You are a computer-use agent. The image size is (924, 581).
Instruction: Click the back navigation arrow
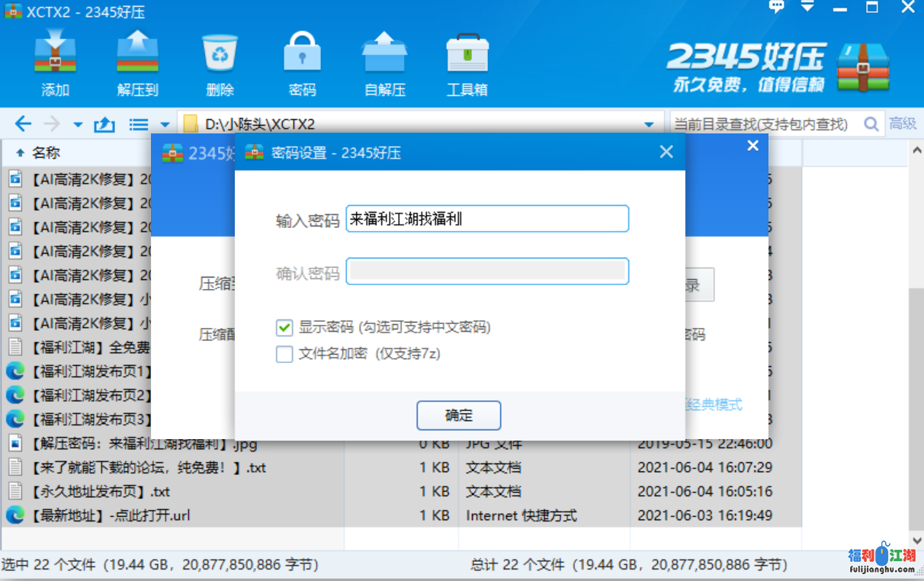(x=23, y=124)
